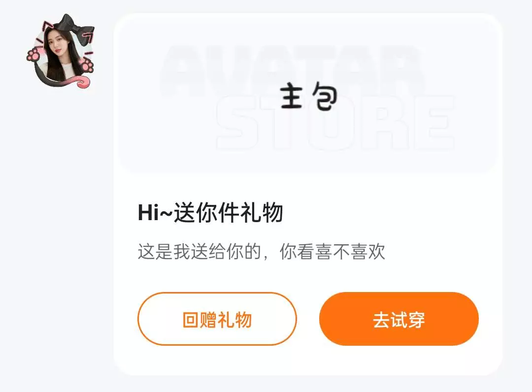
Task: Click the 你看喜不喜欢 phrase in the message
Action: click(x=332, y=252)
